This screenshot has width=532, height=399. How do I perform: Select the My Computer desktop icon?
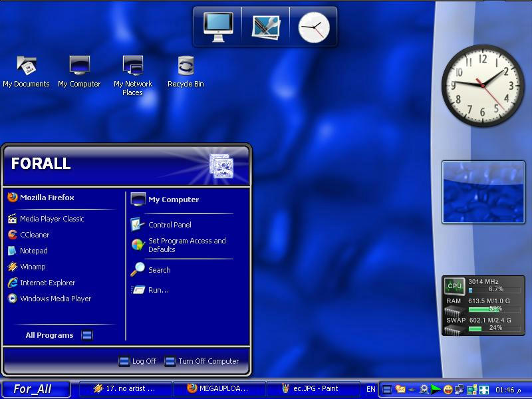click(x=79, y=72)
